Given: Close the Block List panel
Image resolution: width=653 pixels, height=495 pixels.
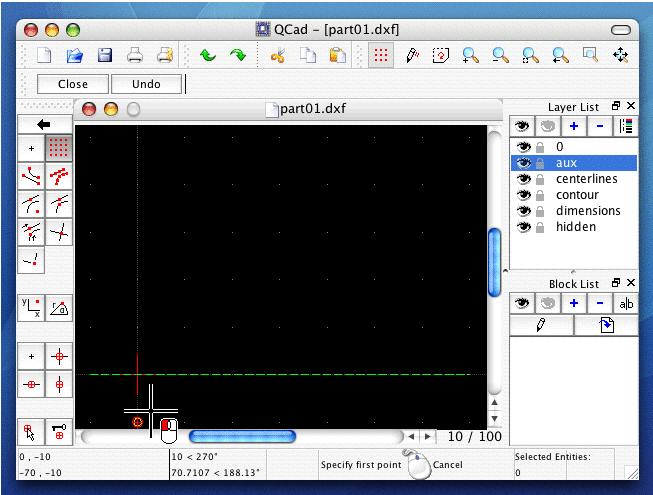Looking at the screenshot, I should click(631, 283).
